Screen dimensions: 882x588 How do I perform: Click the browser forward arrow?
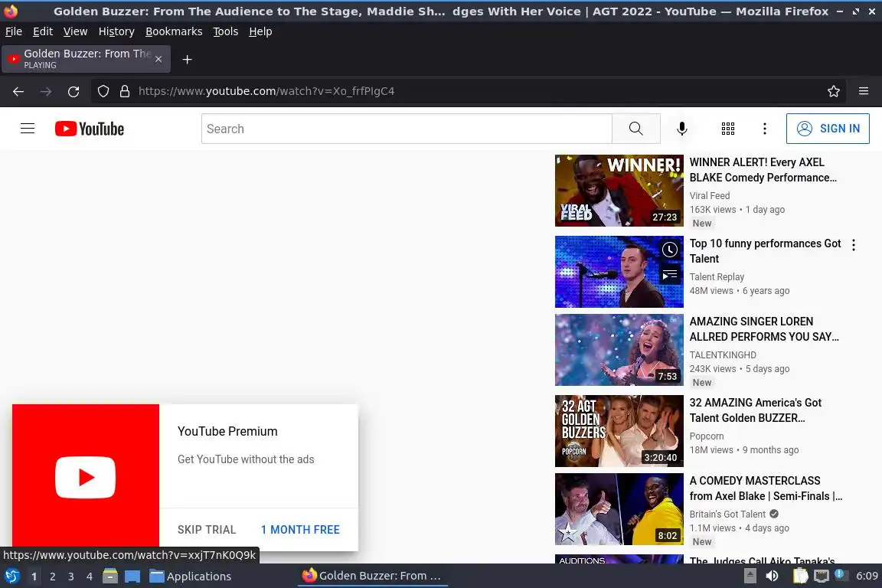46,91
